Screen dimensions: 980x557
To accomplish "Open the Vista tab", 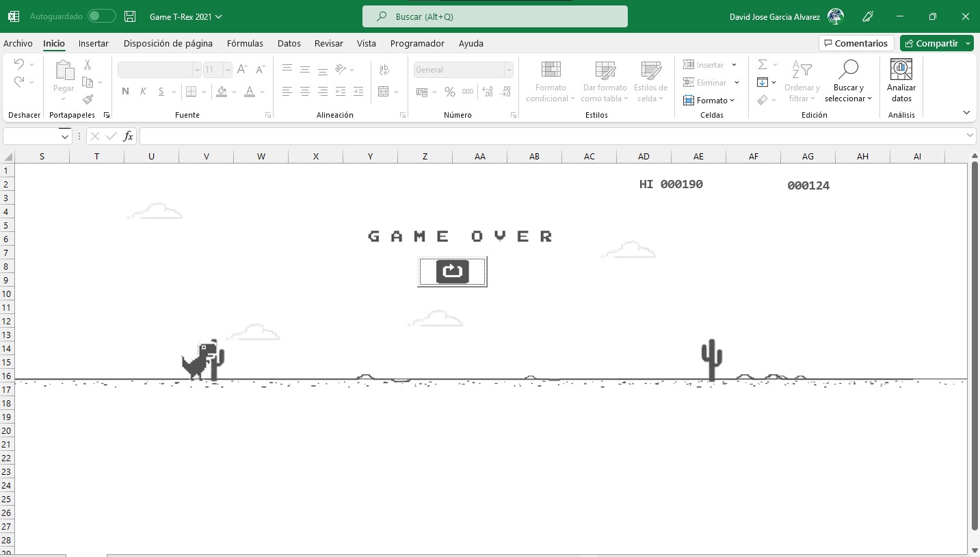I will click(367, 43).
